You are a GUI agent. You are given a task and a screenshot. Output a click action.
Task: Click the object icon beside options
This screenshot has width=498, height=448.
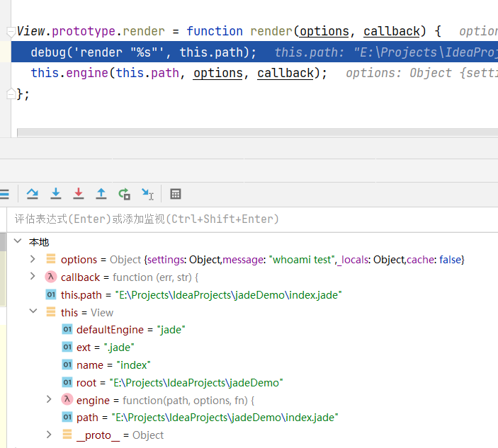pos(51,259)
